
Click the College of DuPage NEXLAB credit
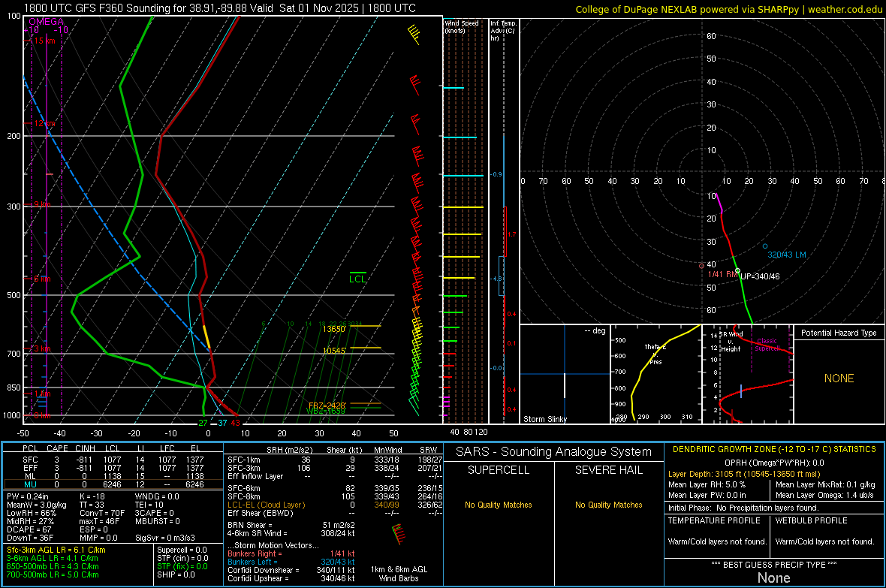[728, 9]
